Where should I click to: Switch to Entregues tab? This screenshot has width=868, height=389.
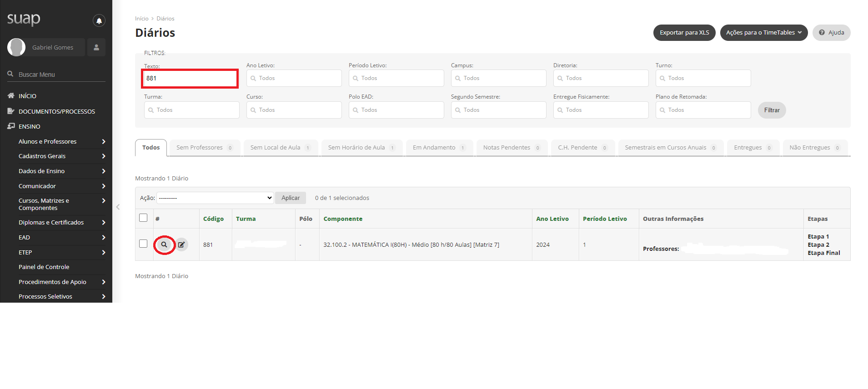753,148
